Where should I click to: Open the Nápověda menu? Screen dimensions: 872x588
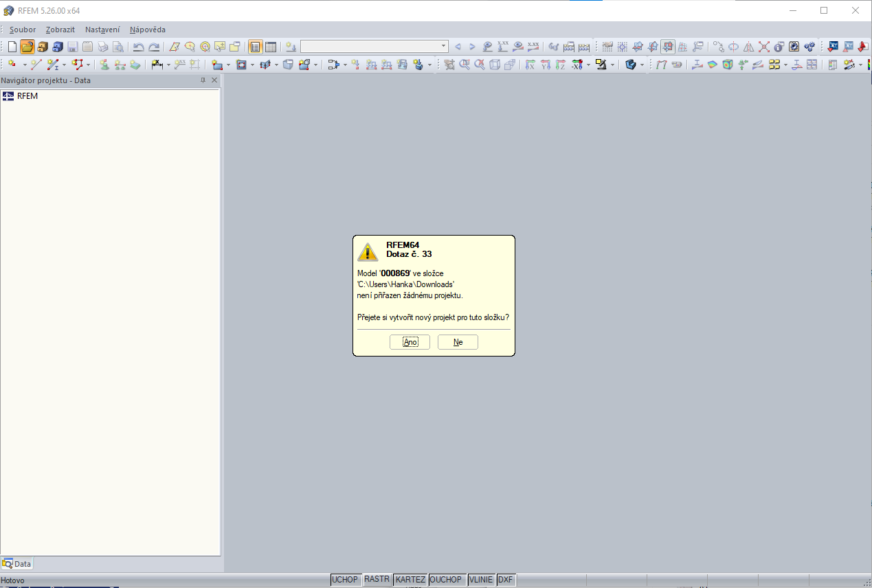pyautogui.click(x=148, y=30)
